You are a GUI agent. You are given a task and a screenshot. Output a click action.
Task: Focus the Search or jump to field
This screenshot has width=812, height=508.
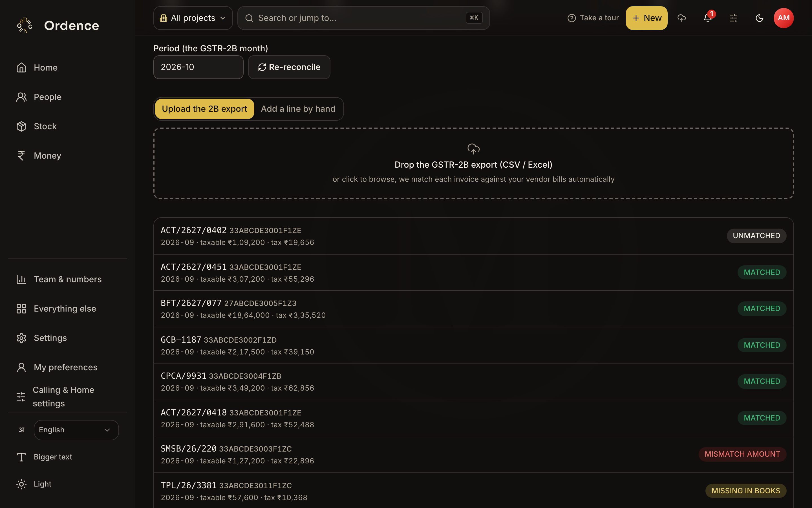[x=363, y=18]
